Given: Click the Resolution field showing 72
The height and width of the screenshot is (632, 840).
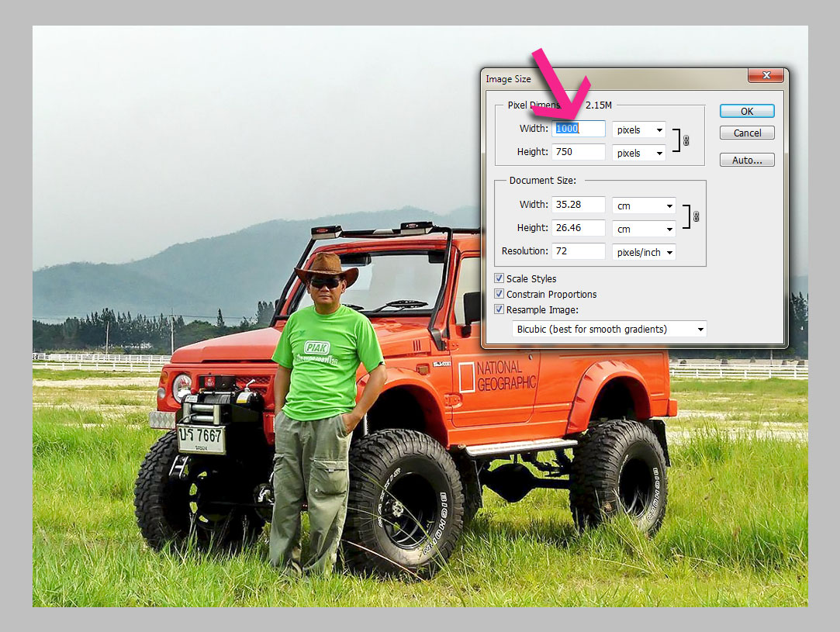Looking at the screenshot, I should (x=578, y=251).
